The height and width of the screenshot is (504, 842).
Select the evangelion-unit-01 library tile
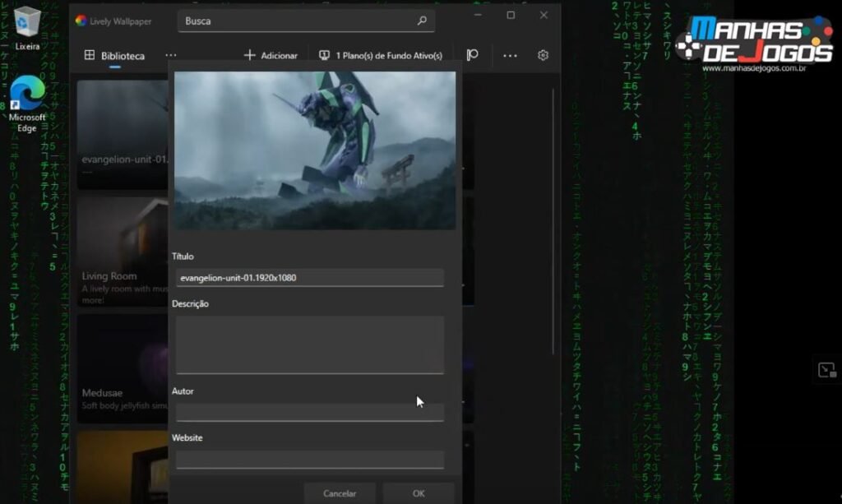coord(123,135)
